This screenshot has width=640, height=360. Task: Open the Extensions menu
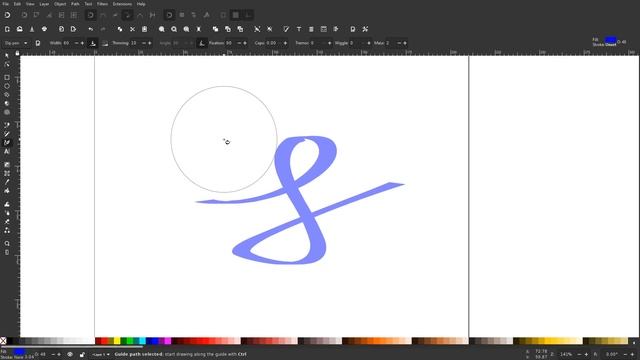(x=122, y=4)
